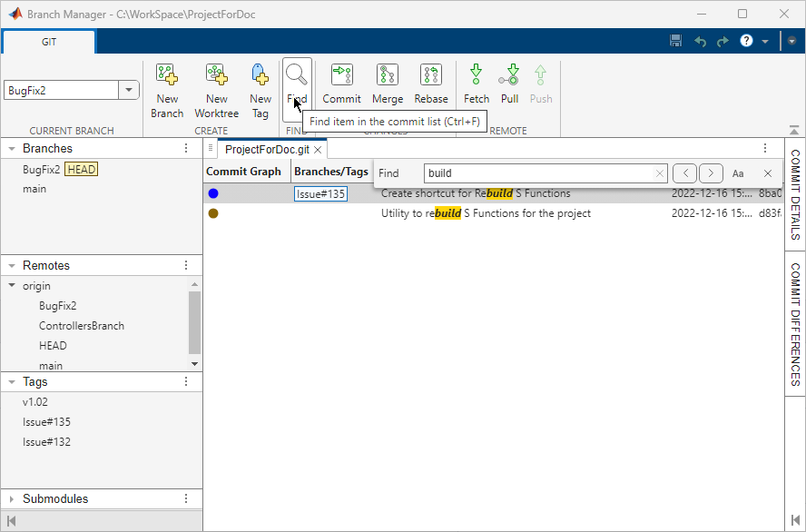Click the Save icon in the toolbar

pos(675,40)
